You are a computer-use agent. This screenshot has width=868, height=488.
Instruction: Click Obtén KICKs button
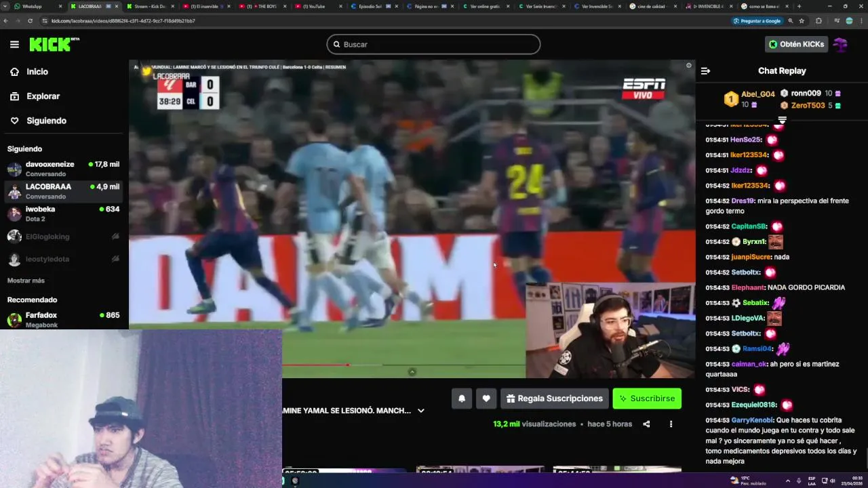[796, 44]
